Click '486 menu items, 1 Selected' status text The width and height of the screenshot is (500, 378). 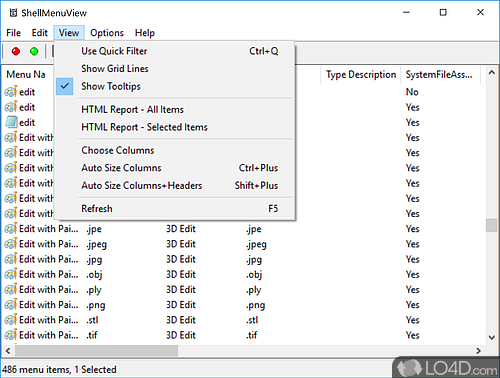[x=59, y=370]
